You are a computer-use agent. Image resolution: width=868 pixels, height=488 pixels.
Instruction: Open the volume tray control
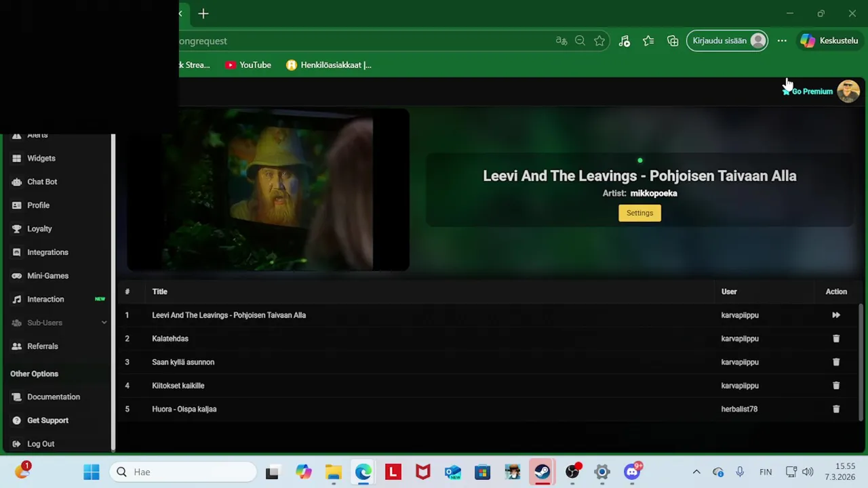pos(807,472)
